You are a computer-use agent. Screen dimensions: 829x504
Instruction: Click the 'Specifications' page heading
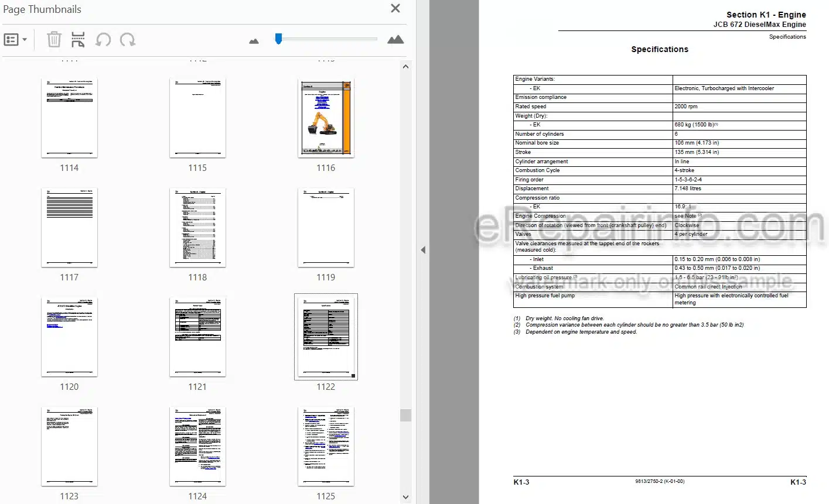pos(660,49)
